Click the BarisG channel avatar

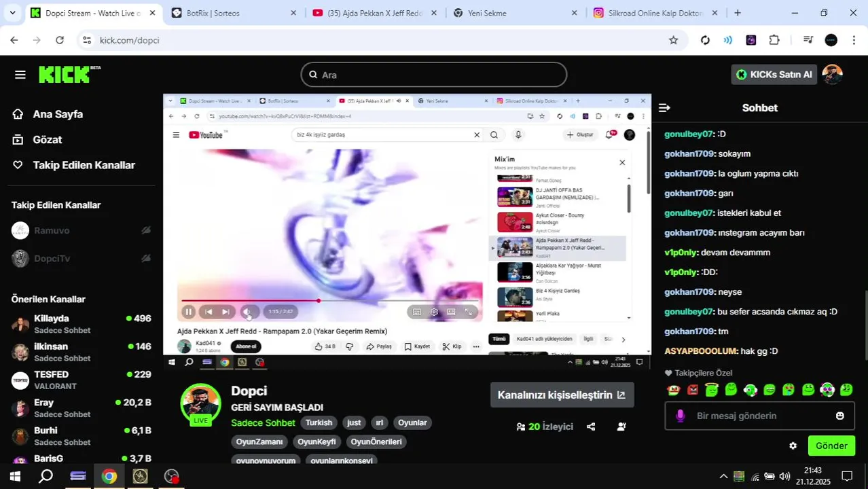click(x=20, y=460)
